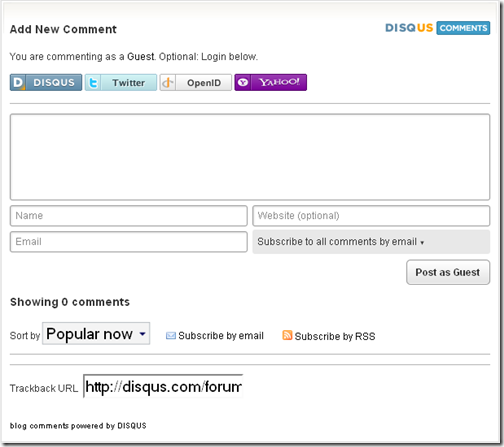Click the small arrow after comments by email
Screen dimensions: 504x447
click(422, 243)
